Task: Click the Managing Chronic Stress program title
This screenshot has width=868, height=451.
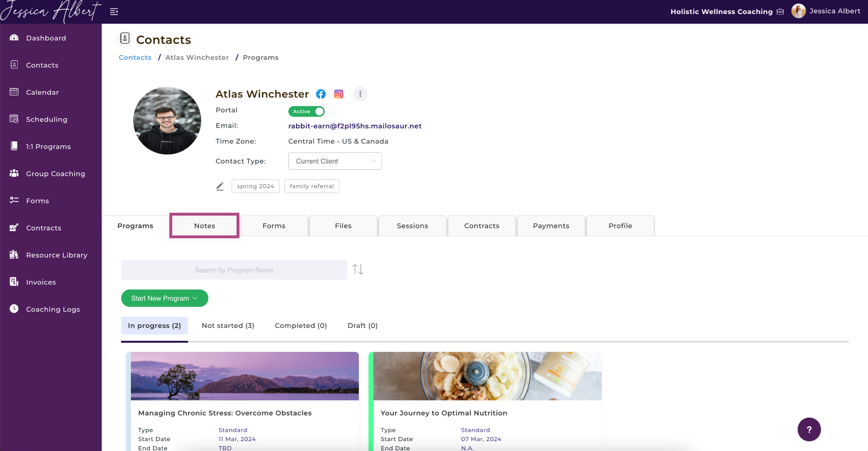Action: click(x=225, y=413)
